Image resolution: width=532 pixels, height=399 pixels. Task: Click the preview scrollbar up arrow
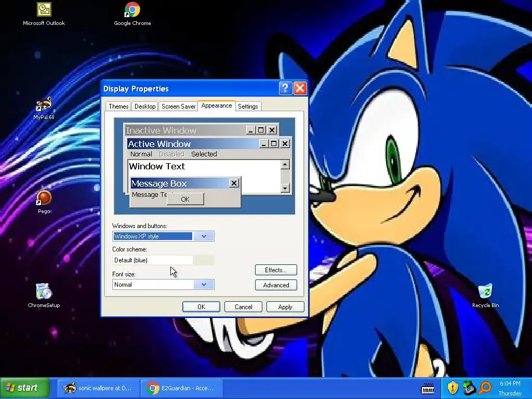coord(285,165)
